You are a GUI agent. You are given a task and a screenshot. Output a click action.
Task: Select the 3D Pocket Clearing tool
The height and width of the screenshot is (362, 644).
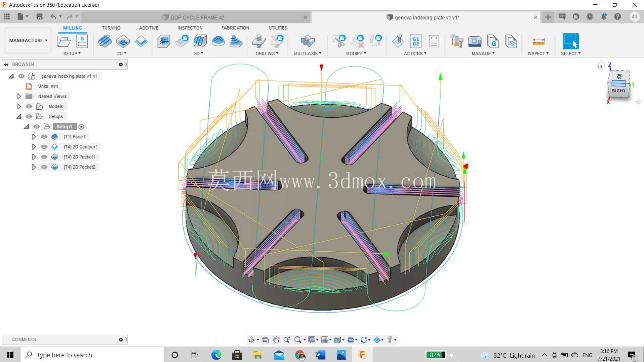point(182,41)
